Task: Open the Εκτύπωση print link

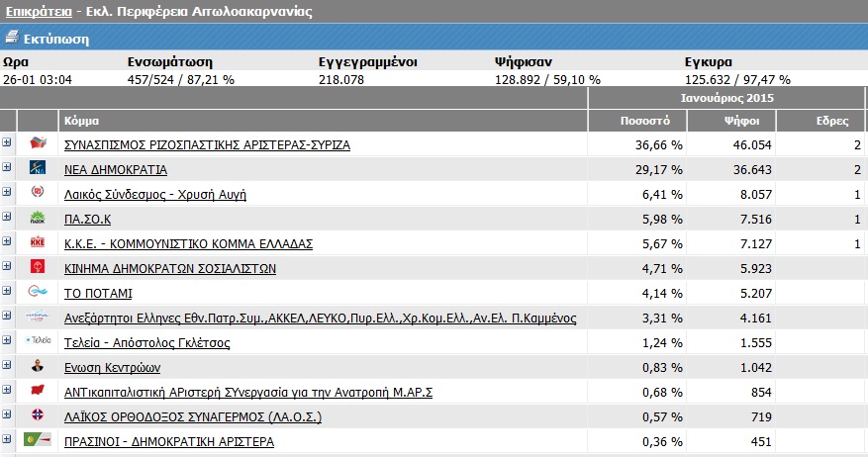Action: (x=55, y=39)
